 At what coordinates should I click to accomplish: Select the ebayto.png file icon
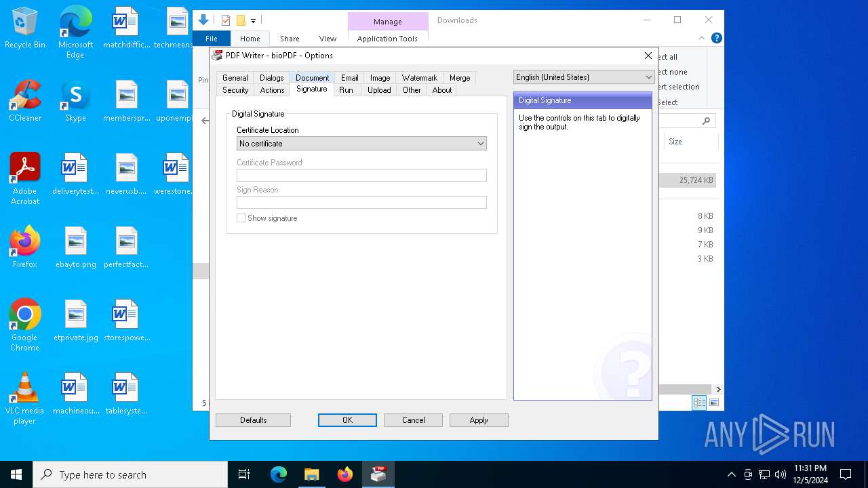[x=75, y=247]
